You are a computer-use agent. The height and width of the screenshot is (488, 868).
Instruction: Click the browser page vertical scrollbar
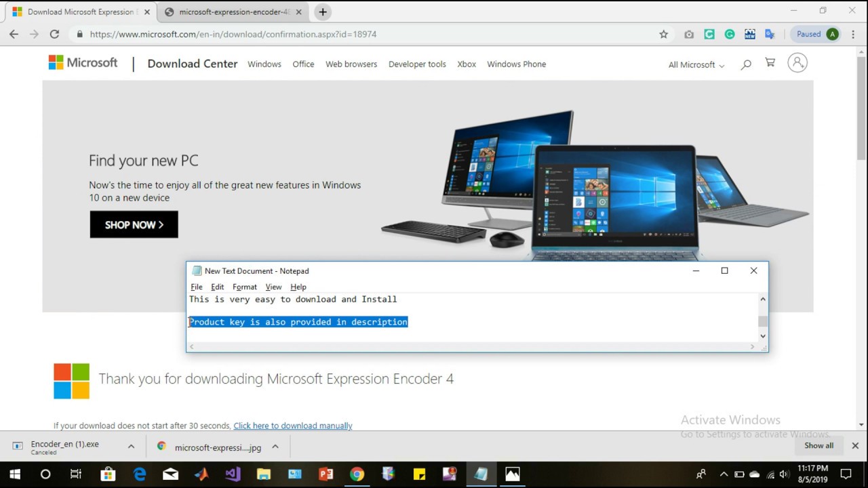862,108
